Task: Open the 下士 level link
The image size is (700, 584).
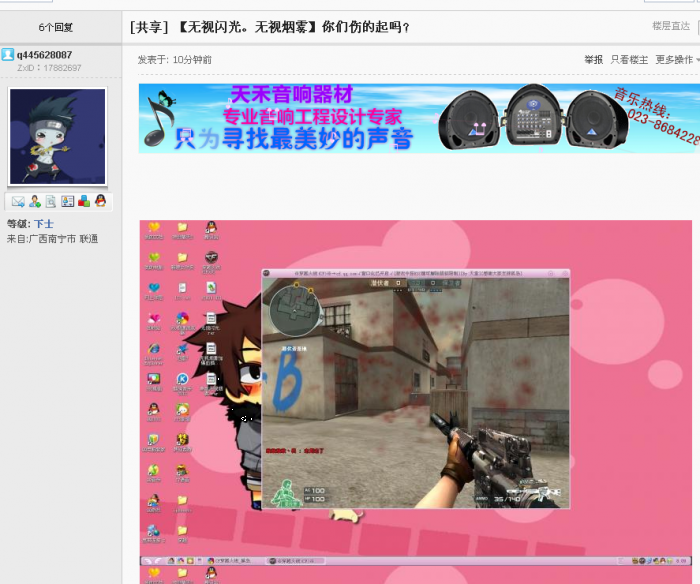Action: pyautogui.click(x=44, y=224)
